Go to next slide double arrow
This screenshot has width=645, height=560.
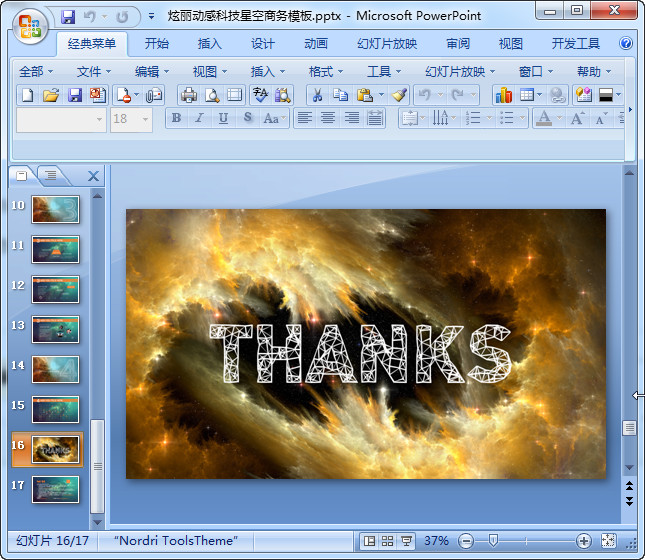point(629,501)
